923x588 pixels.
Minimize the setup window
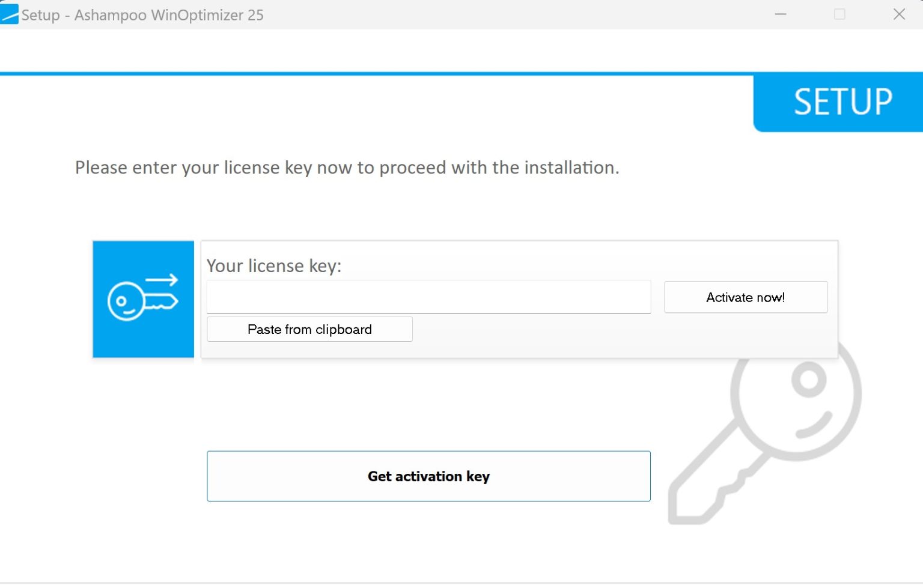pos(781,14)
